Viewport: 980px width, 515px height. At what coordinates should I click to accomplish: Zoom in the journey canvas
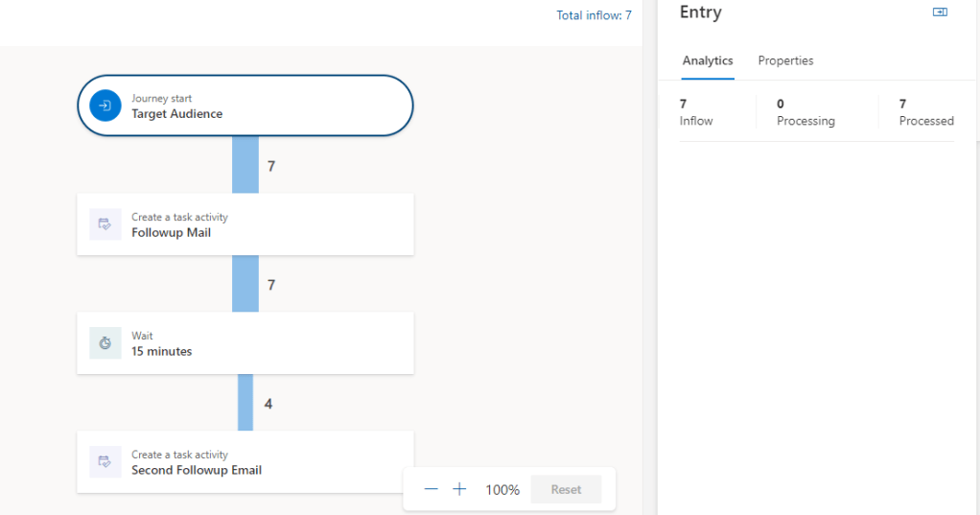459,489
